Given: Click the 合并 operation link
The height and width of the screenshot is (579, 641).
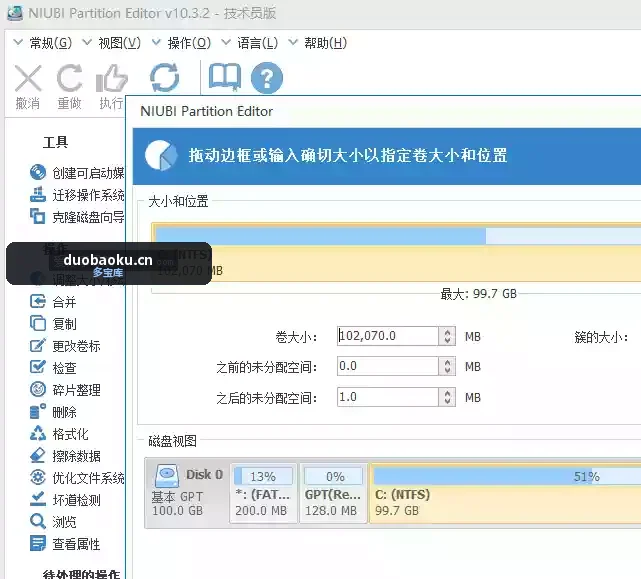Looking at the screenshot, I should [64, 302].
